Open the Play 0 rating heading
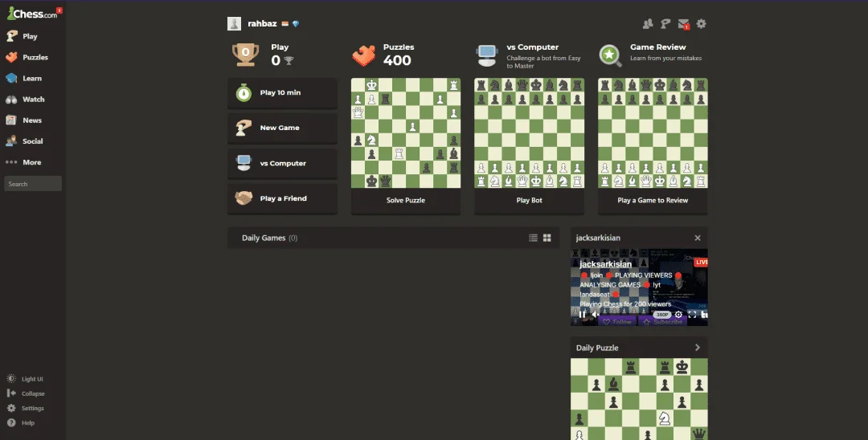Screen dimensions: 868x440 (282, 55)
